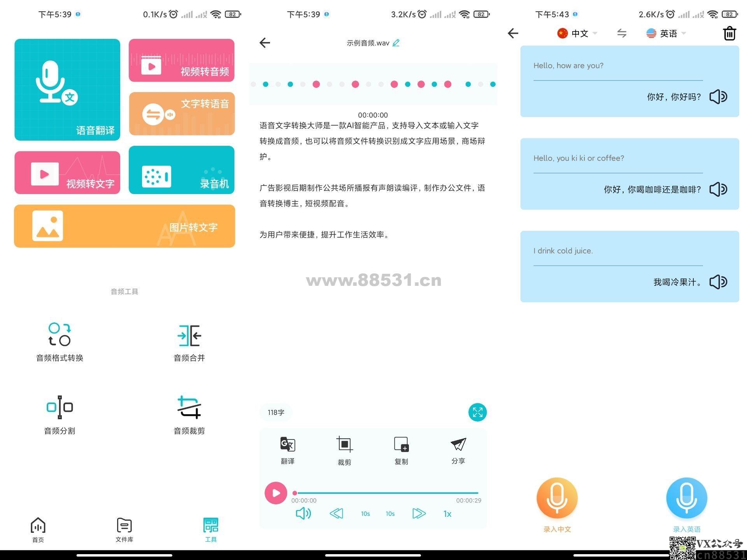Tap the 00:00:29 total duration label
747x560 pixels.
pos(468,500)
